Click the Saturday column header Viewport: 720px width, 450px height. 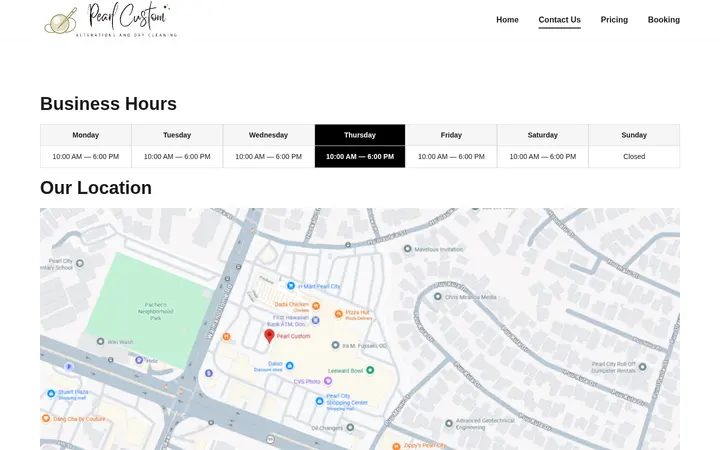point(542,135)
